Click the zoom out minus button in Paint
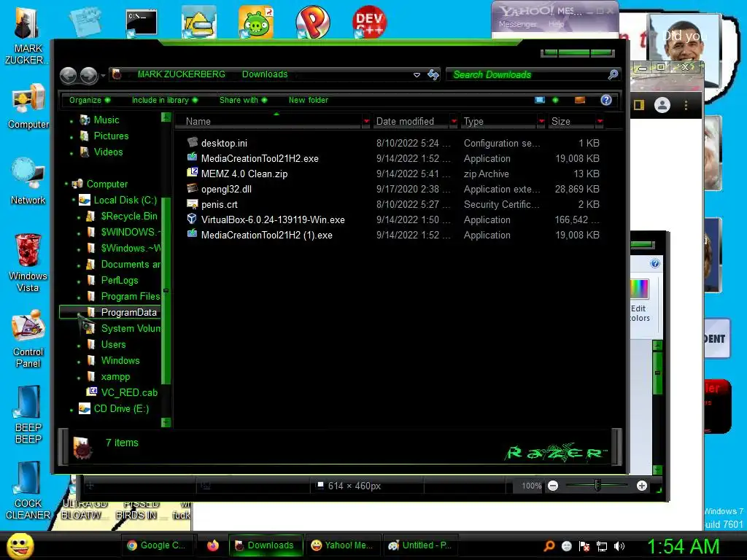Viewport: 747px width, 560px height. 553,486
